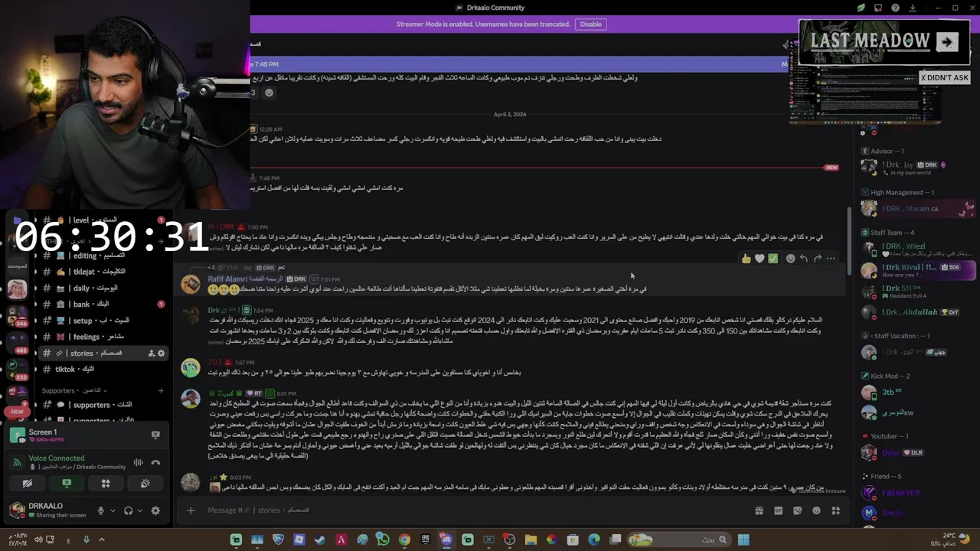Open the GIF picker
Image resolution: width=980 pixels, height=551 pixels.
(x=779, y=510)
